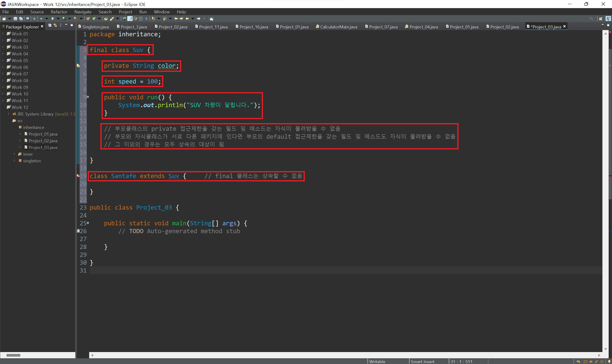Expand the Work 11 project

point(3,100)
